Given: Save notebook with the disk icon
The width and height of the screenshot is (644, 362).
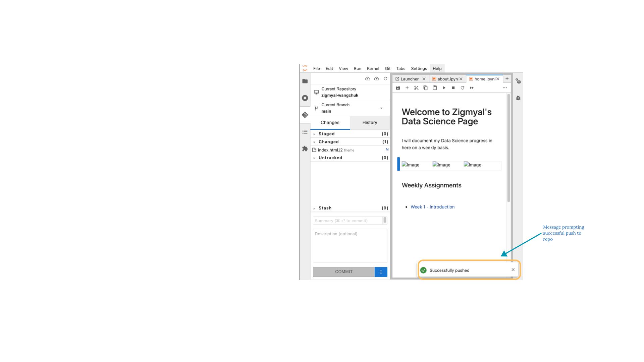Looking at the screenshot, I should pos(398,88).
